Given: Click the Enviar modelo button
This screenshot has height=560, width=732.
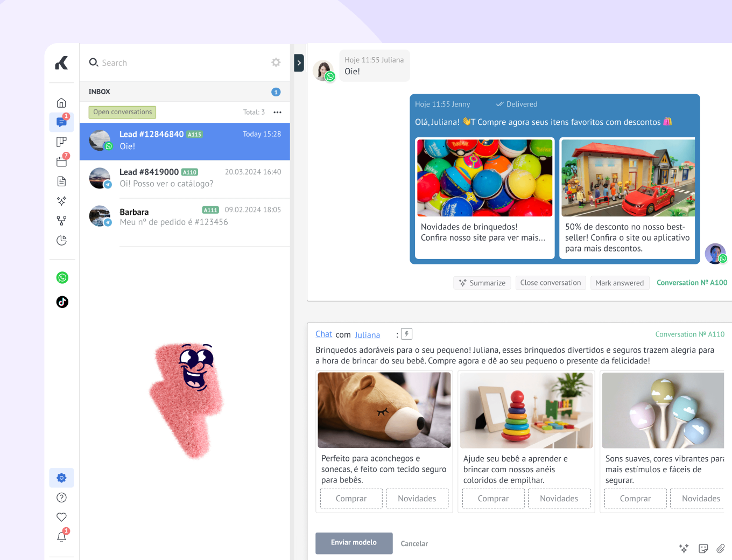Looking at the screenshot, I should point(354,543).
